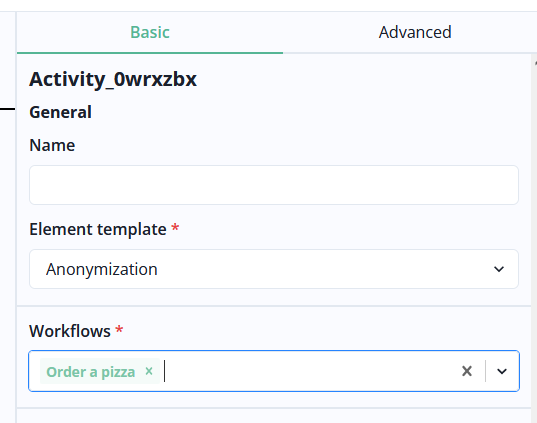
Task: Focus the Workflows multi-select text area
Action: point(308,371)
